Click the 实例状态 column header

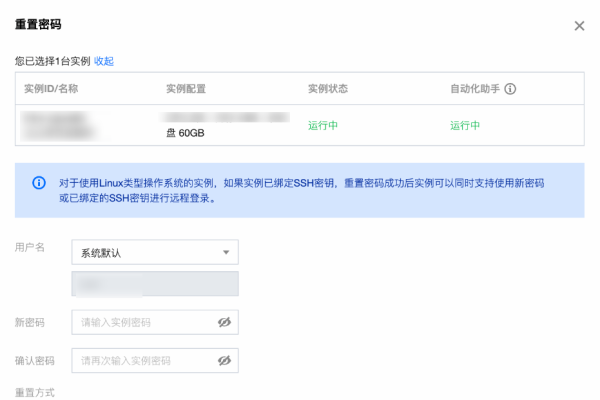pyautogui.click(x=328, y=89)
